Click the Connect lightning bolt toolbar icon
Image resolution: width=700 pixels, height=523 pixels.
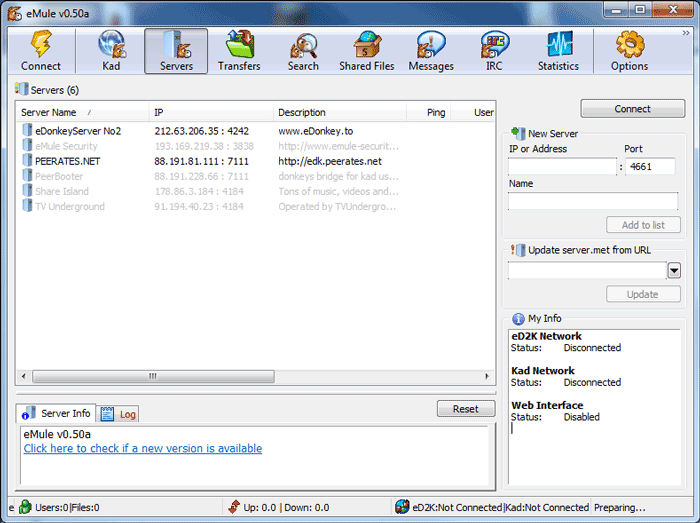41,44
